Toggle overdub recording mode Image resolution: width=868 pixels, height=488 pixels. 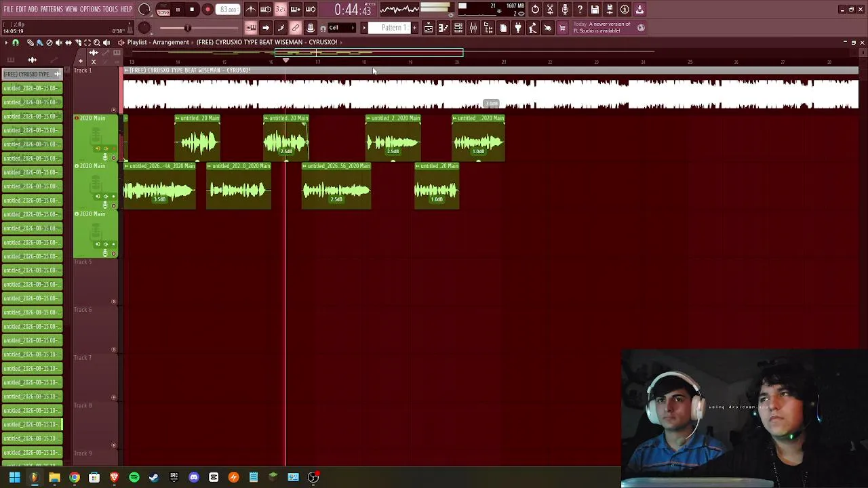(x=296, y=9)
